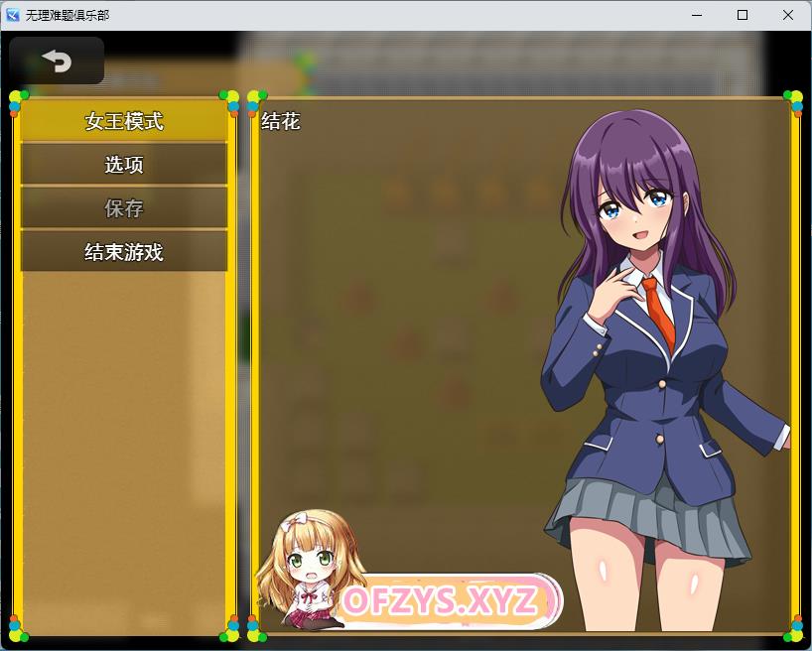Click the OFZYS.XYZ watermark banner
Image resolution: width=812 pixels, height=651 pixels.
[x=442, y=600]
